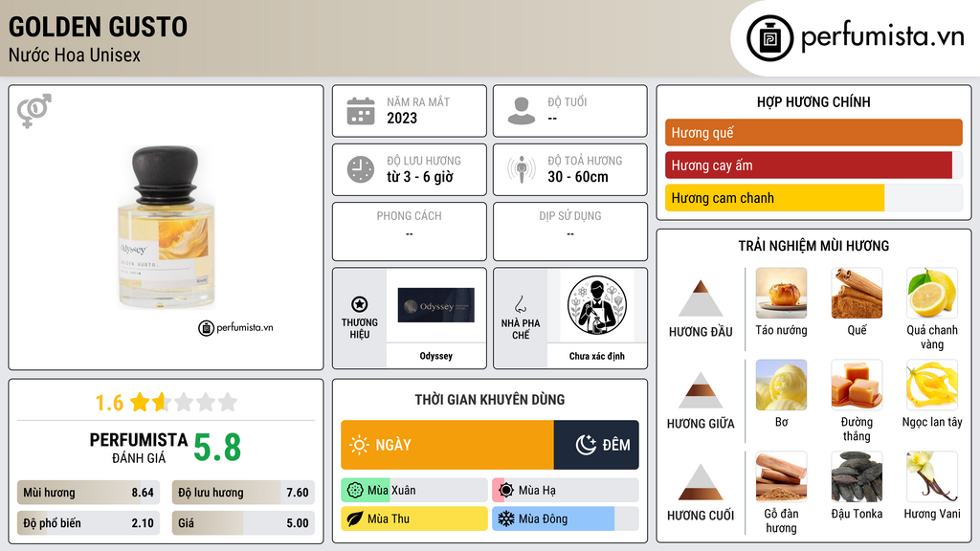The width and height of the screenshot is (980, 551).
Task: Click the Mùi hương 8.64 score bar
Action: pyautogui.click(x=88, y=493)
